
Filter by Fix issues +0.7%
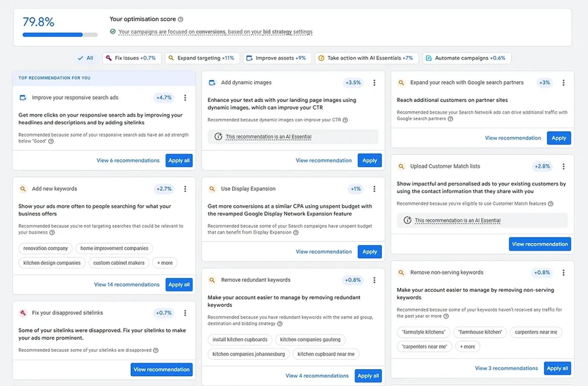132,58
